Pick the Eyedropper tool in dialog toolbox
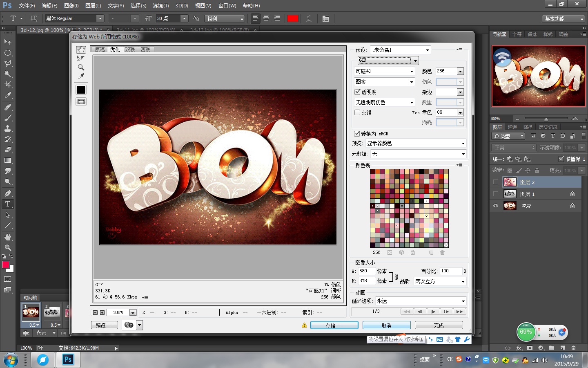Image resolution: width=588 pixels, height=368 pixels. click(x=81, y=76)
